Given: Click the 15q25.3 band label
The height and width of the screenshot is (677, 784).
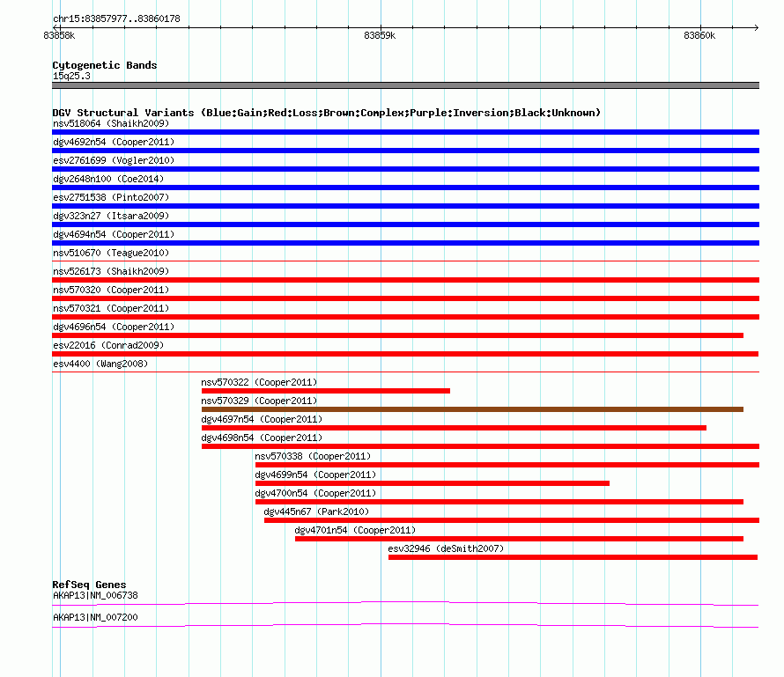Looking at the screenshot, I should coord(71,76).
